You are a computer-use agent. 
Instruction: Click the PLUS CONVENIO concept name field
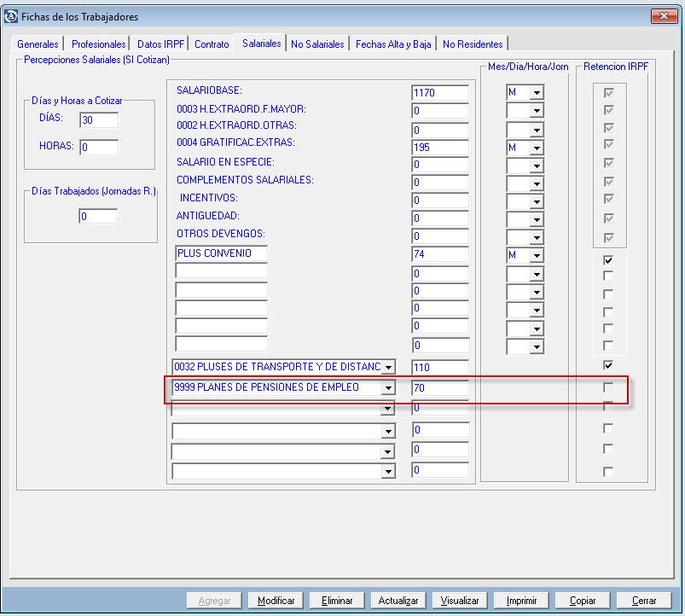point(222,253)
